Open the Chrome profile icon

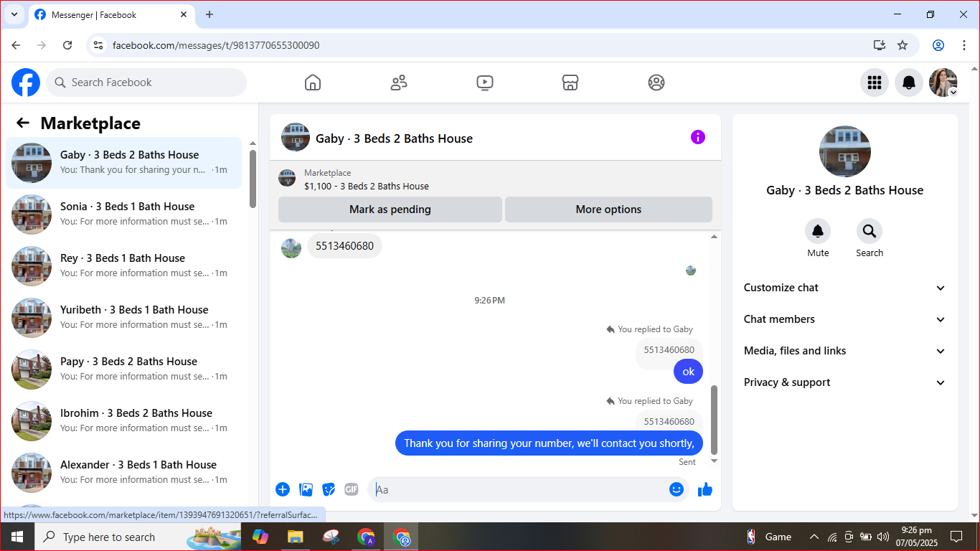point(938,45)
